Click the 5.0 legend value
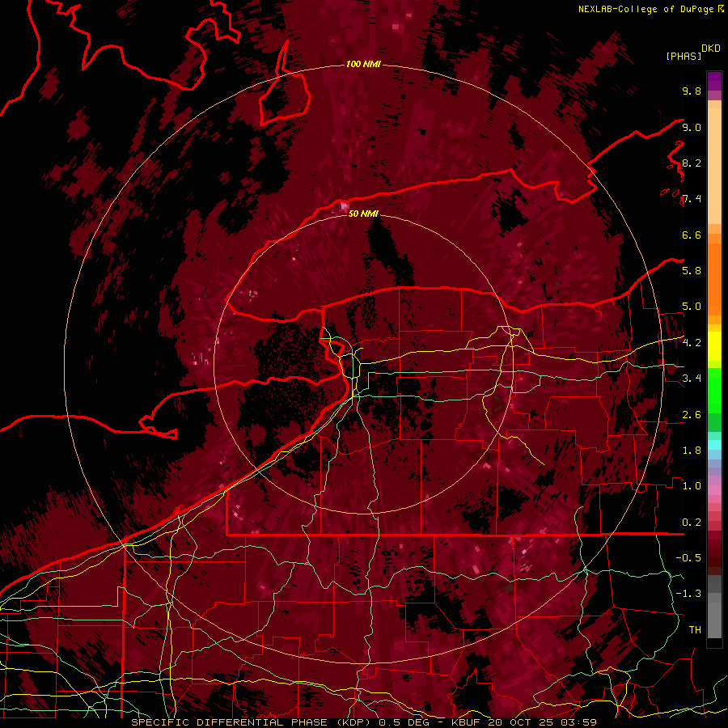 coord(692,307)
